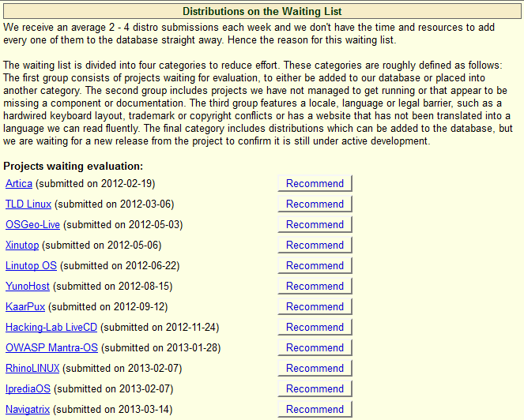The width and height of the screenshot is (524, 420).
Task: Recommend YunoHost
Action: [x=315, y=286]
